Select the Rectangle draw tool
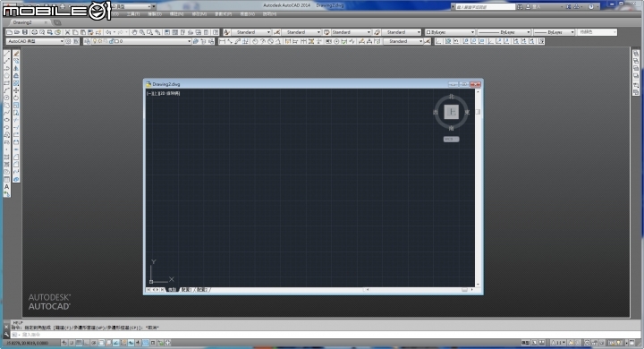Viewport: 644px width, 349px height. [6, 83]
